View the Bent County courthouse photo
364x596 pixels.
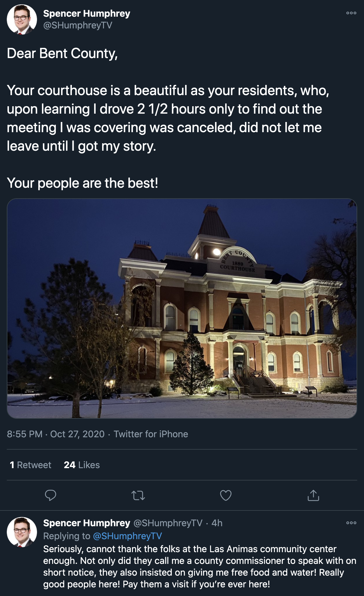(x=182, y=308)
